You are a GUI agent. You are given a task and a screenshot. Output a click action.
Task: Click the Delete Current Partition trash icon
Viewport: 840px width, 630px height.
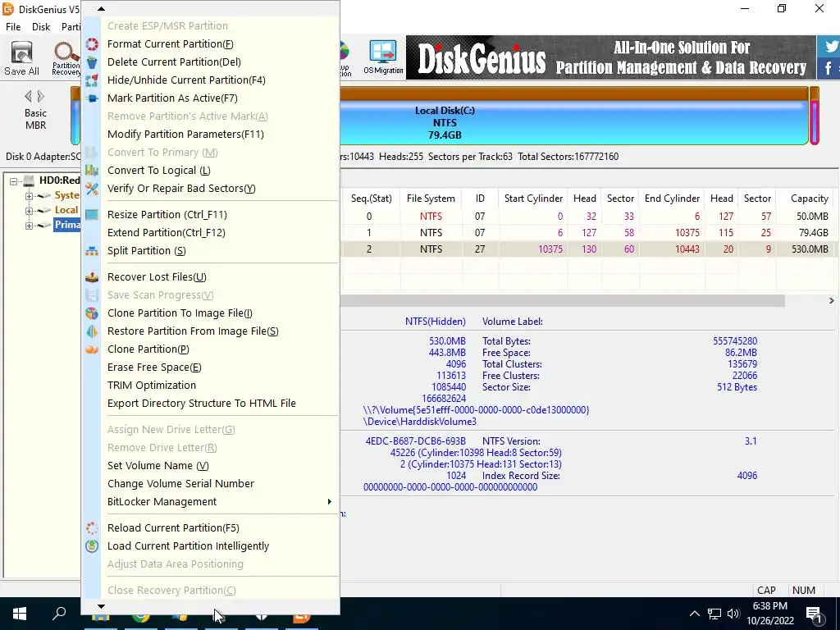click(92, 62)
